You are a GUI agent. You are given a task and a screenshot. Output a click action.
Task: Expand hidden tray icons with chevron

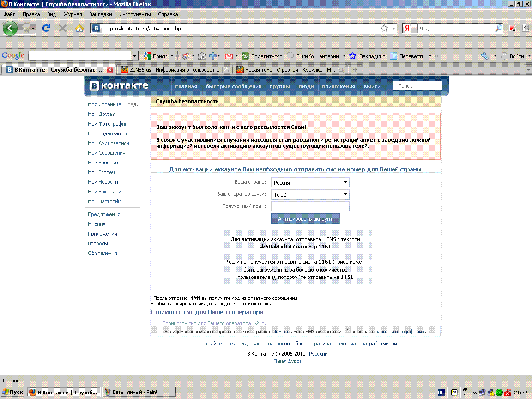(x=475, y=393)
